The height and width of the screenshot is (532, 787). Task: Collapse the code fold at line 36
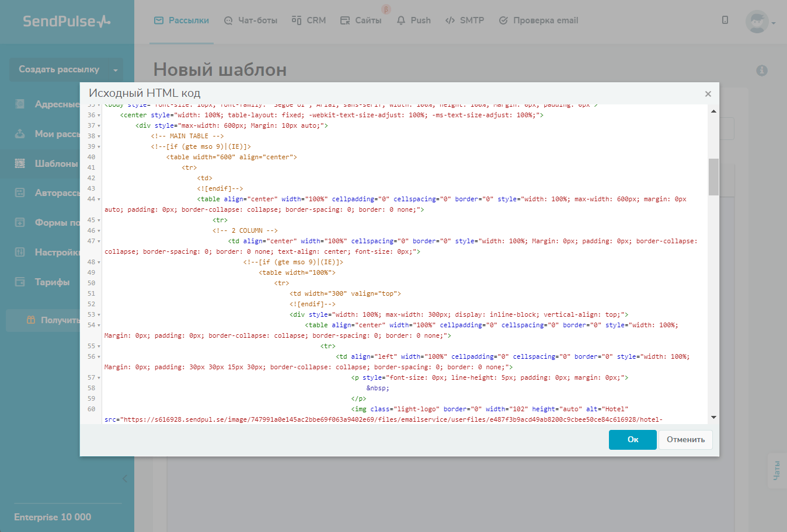pyautogui.click(x=99, y=116)
